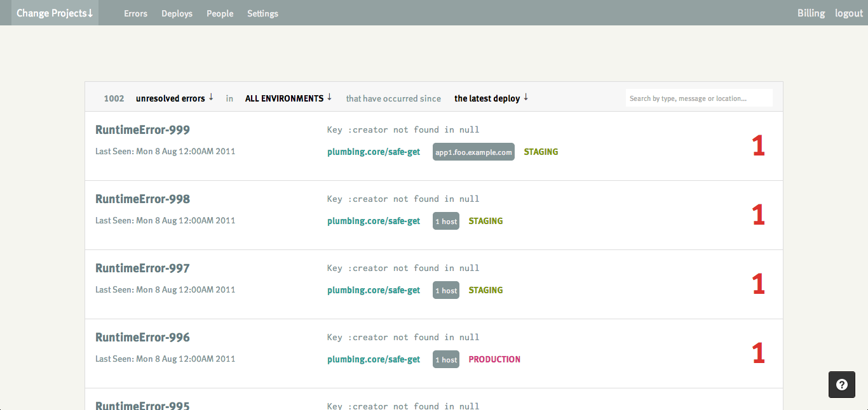The image size is (868, 410).
Task: Open the RuntimeError-998 error entry
Action: (x=142, y=199)
